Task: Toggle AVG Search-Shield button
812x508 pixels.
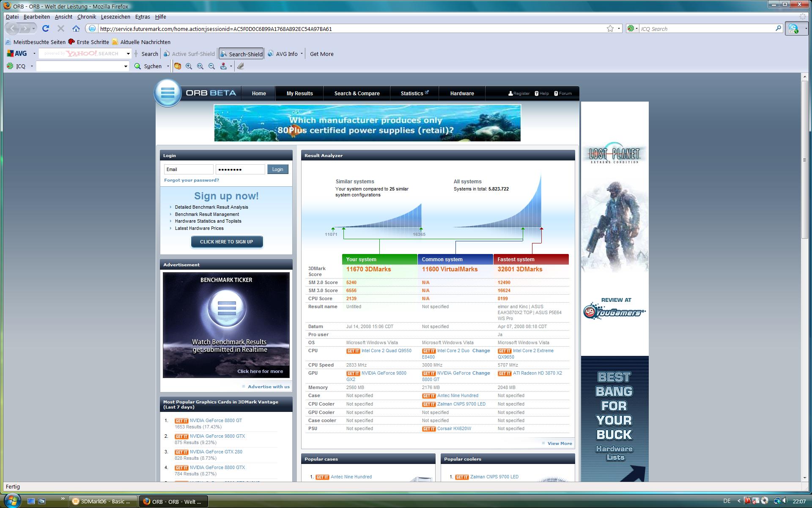Action: [x=241, y=54]
